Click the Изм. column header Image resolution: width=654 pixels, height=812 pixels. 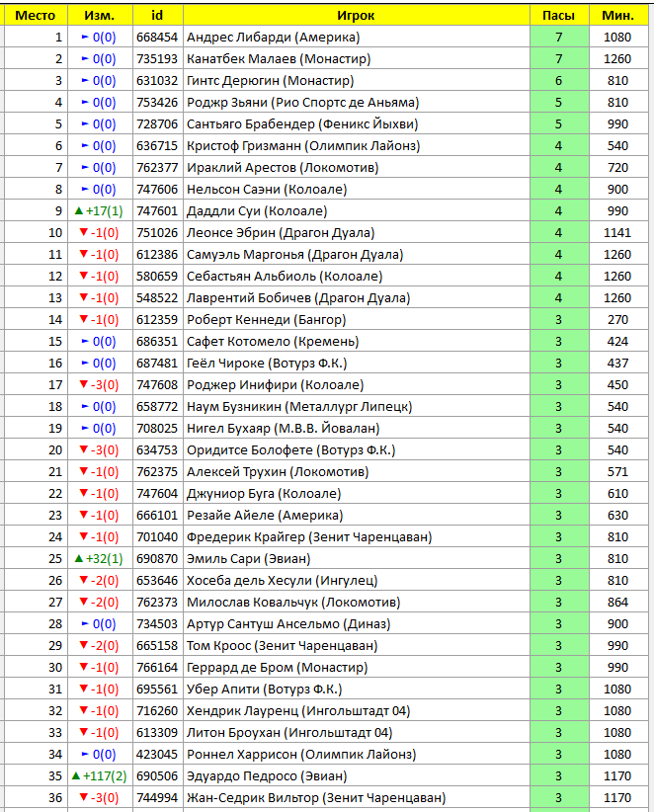(100, 16)
